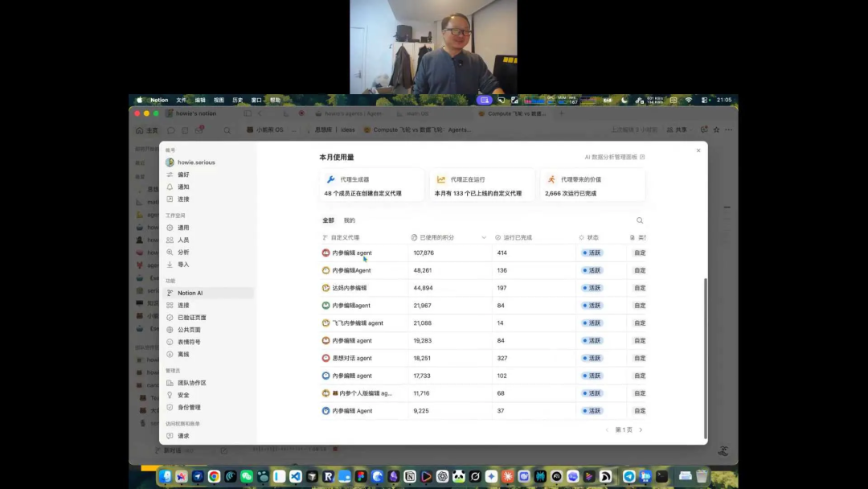The width and height of the screenshot is (868, 489).
Task: Switch to the 我的 tab
Action: click(350, 220)
